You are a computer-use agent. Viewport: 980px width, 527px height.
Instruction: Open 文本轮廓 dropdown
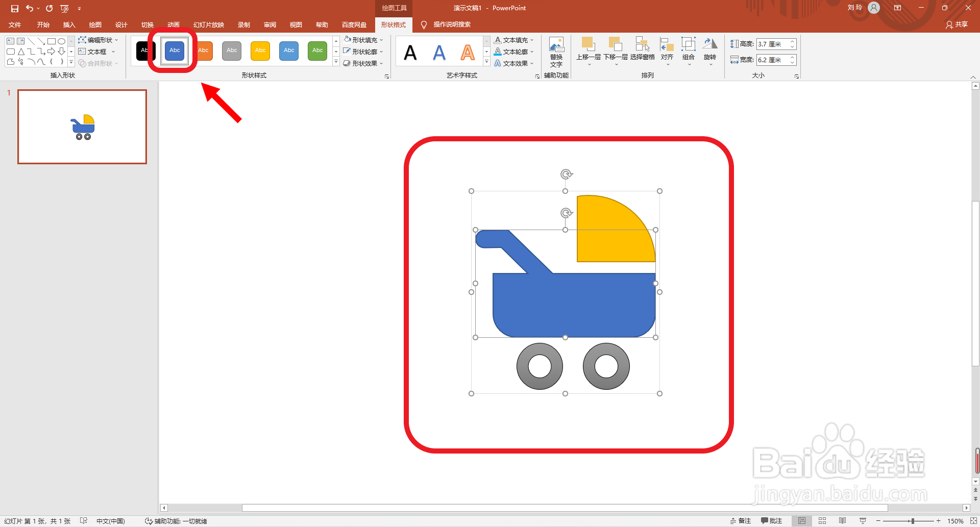tap(514, 52)
